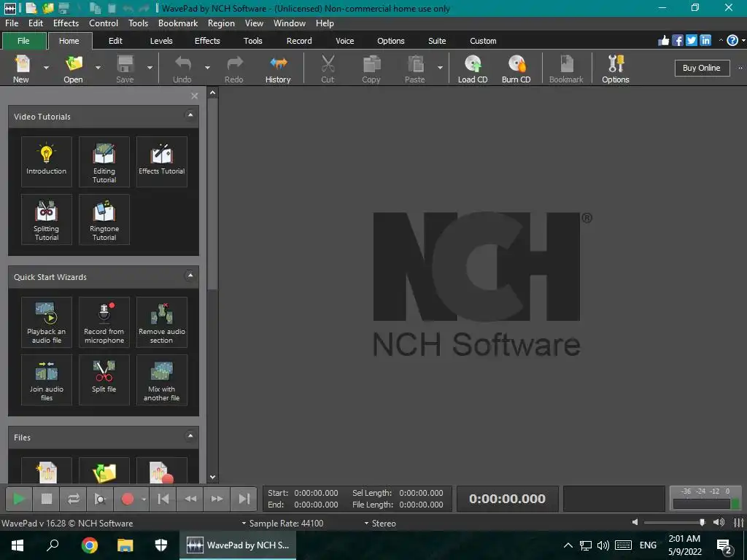Click the Fast forward button
This screenshot has height=560, width=747.
[217, 499]
